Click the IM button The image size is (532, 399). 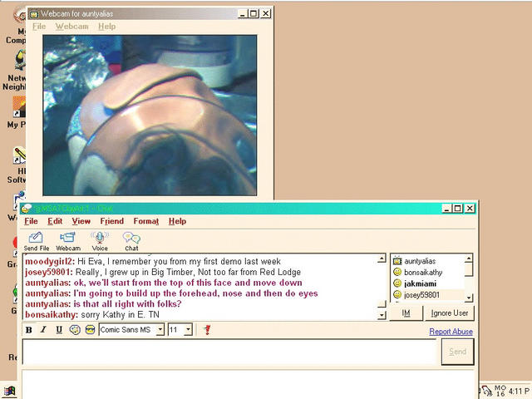pyautogui.click(x=406, y=313)
